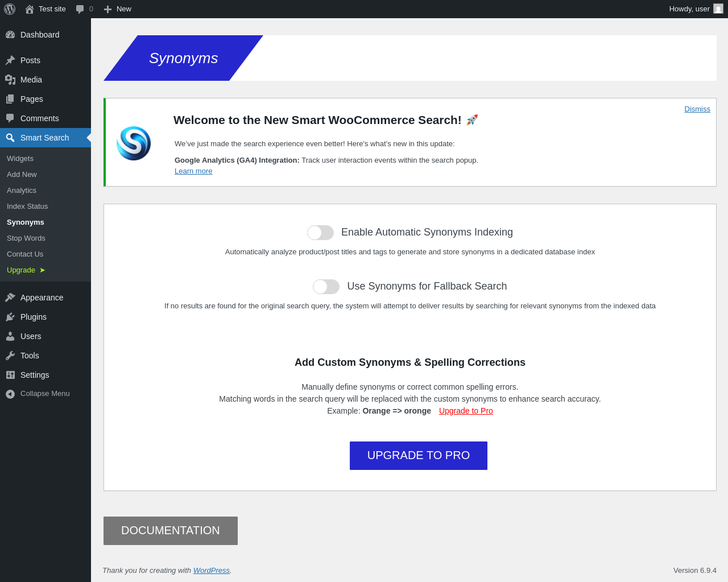Open the Comments sidebar menu label
This screenshot has height=582, width=728.
[40, 118]
